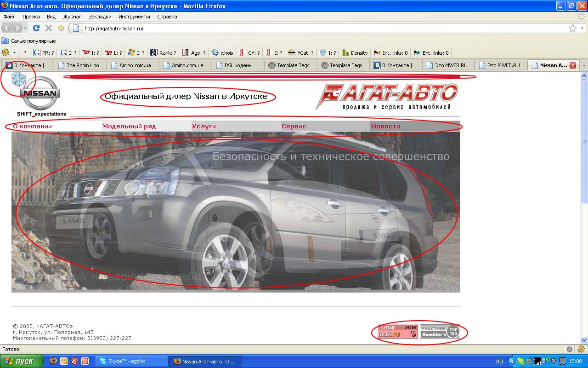Image resolution: width=588 pixels, height=368 pixels.
Task: Check the Alexa Rank value
Action: pyautogui.click(x=163, y=52)
